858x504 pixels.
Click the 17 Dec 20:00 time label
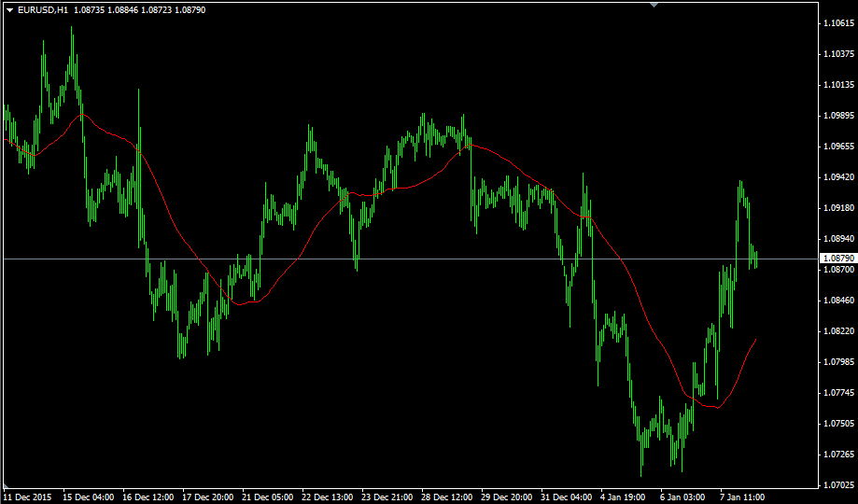(x=208, y=497)
